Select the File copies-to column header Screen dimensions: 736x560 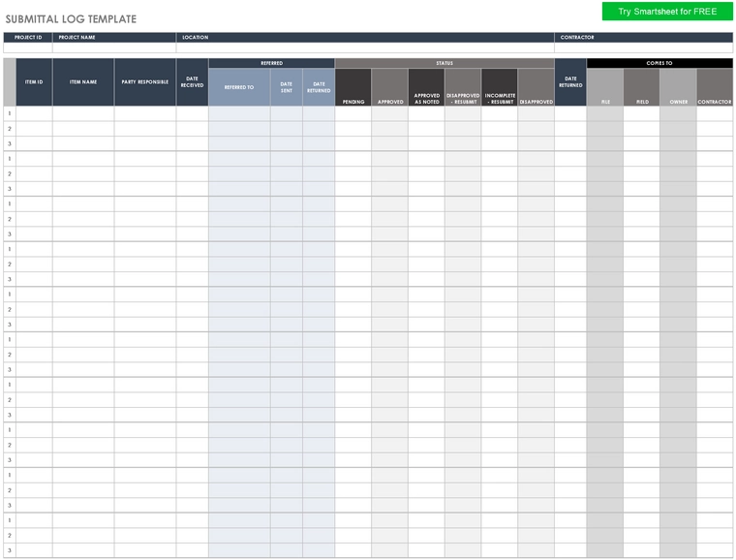click(x=605, y=87)
